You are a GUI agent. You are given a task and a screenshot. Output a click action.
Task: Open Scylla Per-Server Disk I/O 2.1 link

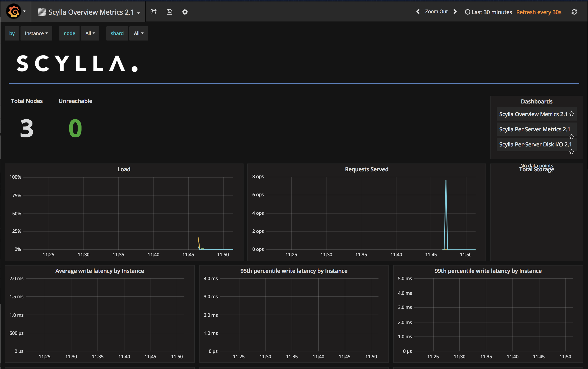(x=536, y=144)
